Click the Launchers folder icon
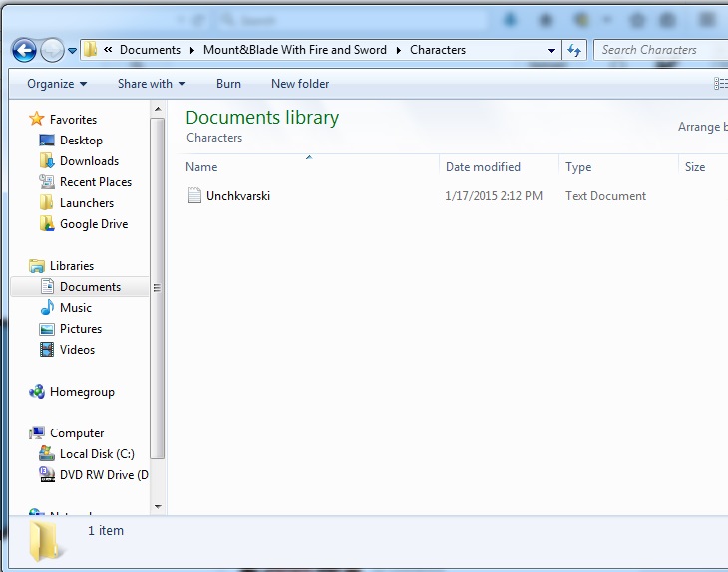Viewport: 728px width, 572px height. (x=47, y=202)
